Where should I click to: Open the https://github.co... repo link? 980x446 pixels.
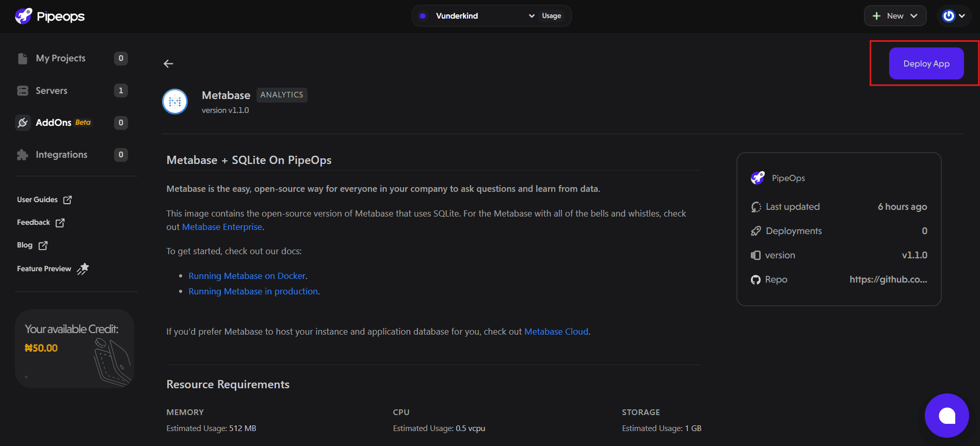888,279
